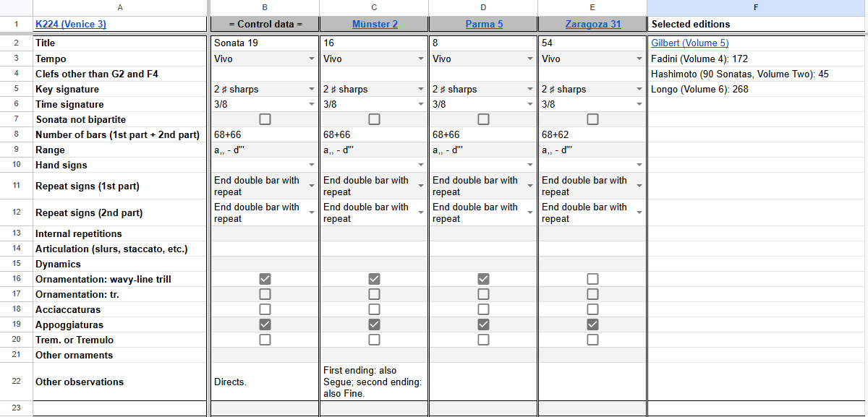Screen dimensions: 868x417
Task: Click Münster 2 Other observations cell
Action: click(373, 382)
